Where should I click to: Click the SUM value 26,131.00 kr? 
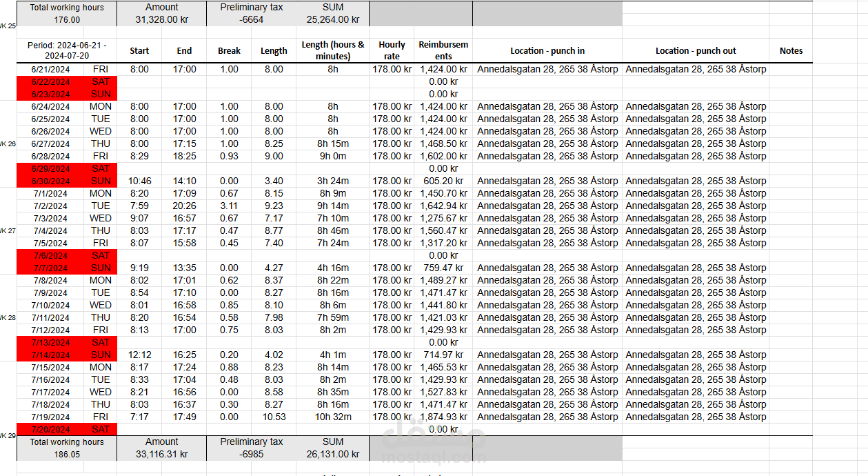pos(333,455)
